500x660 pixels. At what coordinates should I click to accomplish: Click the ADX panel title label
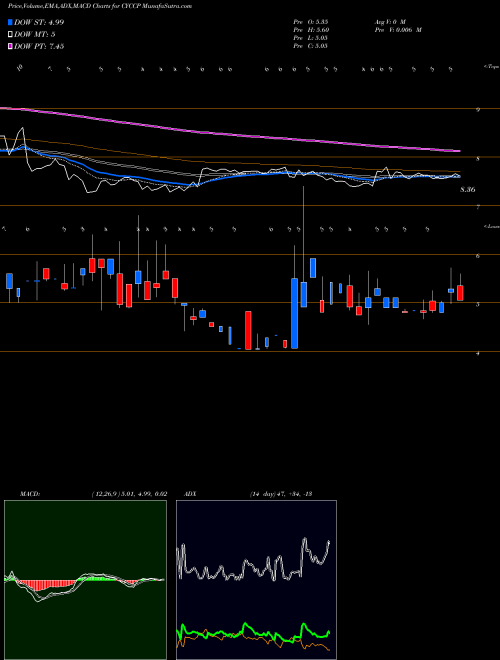point(190,494)
